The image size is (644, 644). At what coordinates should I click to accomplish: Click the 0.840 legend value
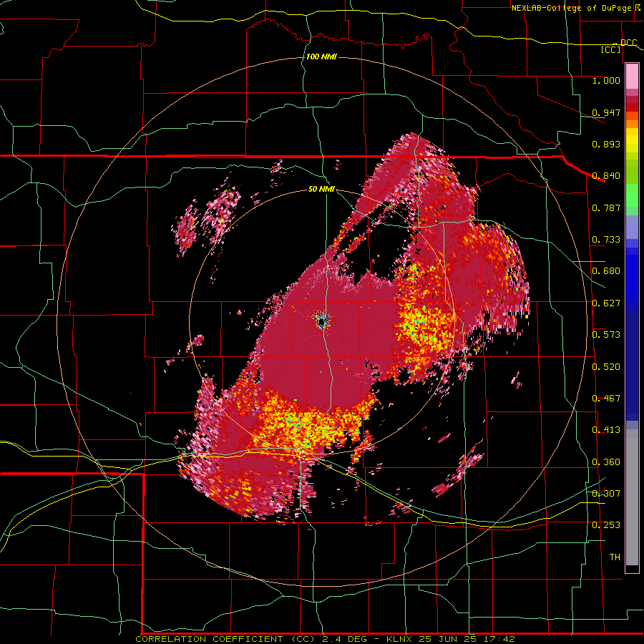coord(606,175)
